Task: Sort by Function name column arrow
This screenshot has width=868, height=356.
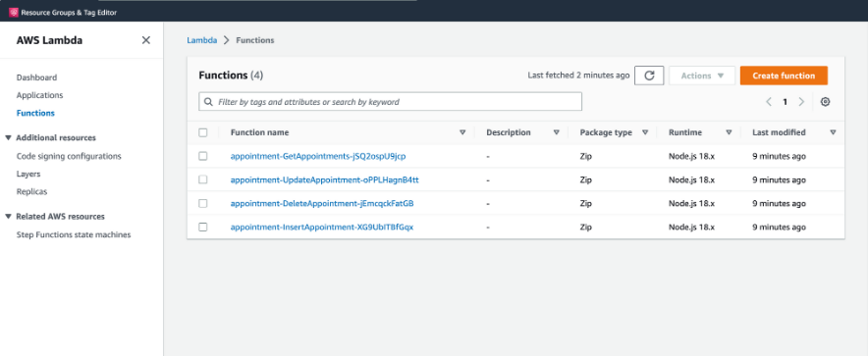Action: 462,132
